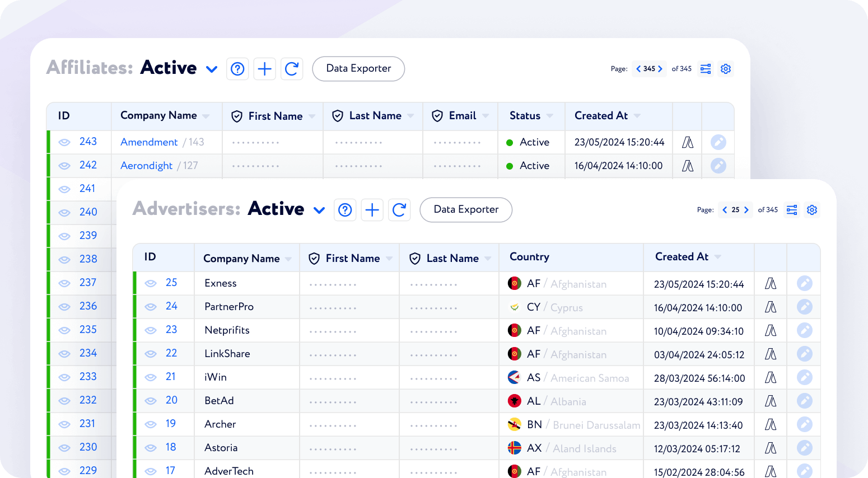Click the A-shaped icon in BetAd row
Viewport: 868px width, 478px height.
(x=771, y=401)
